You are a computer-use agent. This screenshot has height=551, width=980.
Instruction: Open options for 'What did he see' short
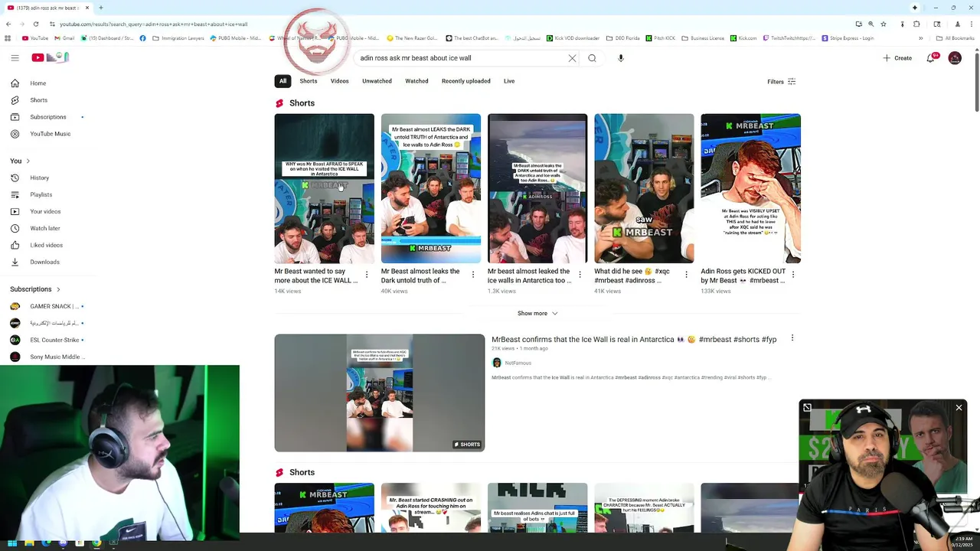[686, 274]
